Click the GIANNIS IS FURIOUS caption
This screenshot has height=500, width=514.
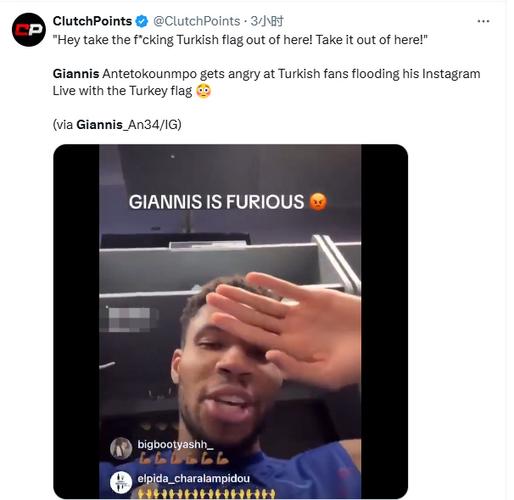(228, 202)
